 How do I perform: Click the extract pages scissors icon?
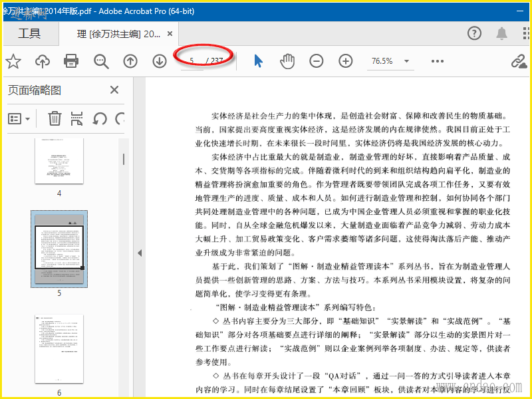[x=76, y=118]
